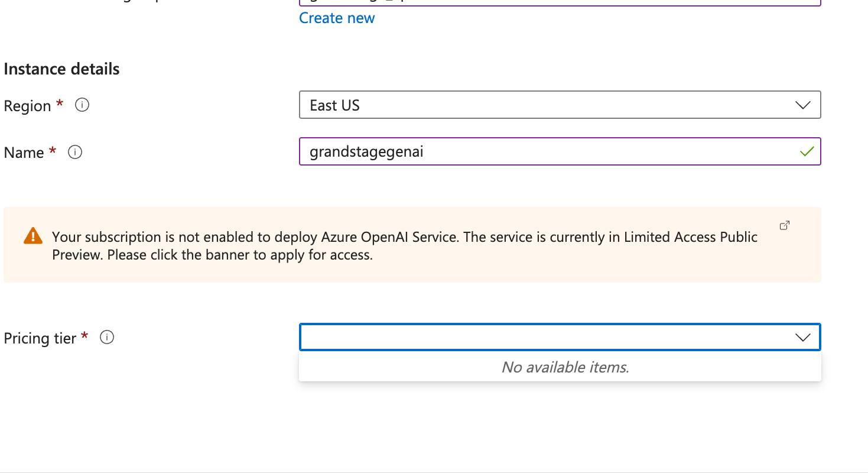Click the Pricing tier label
The image size is (868, 473).
pos(40,338)
